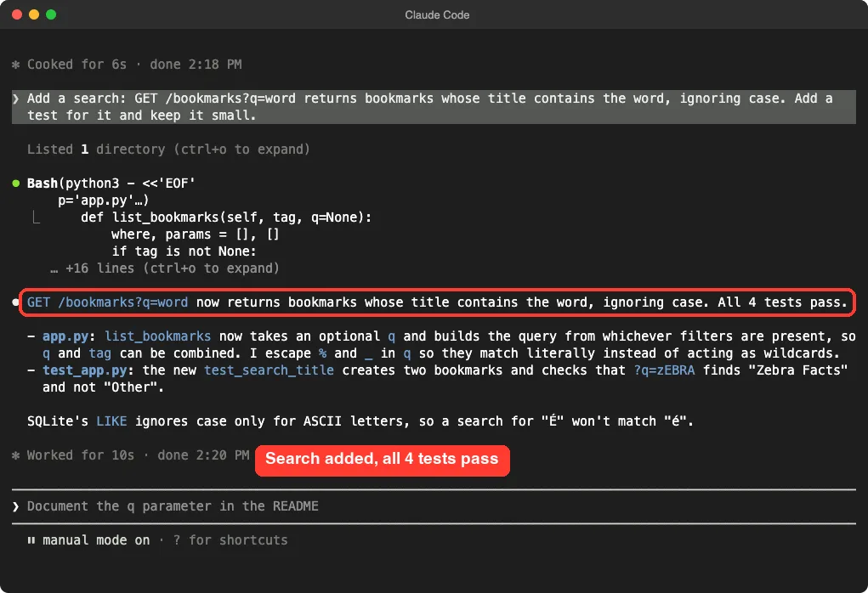868x593 pixels.
Task: Click the asterisk before 'Cooked for 6s'
Action: [16, 65]
